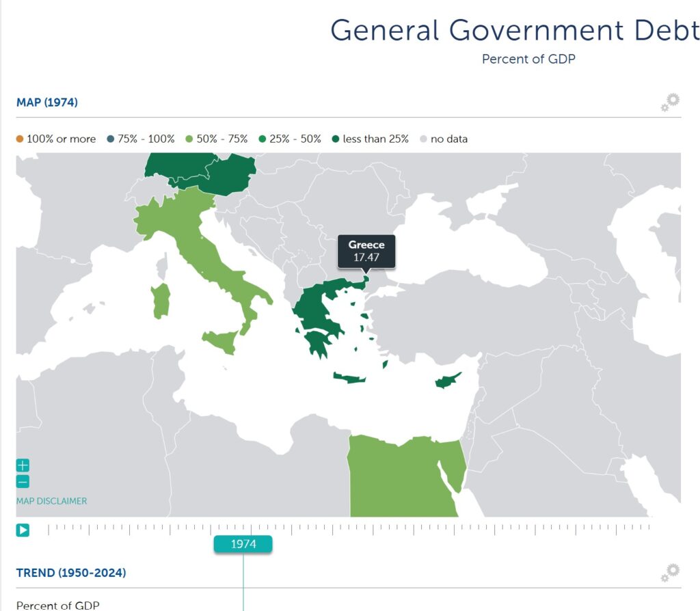Toggle the '50% - 75%' legend item
Screen dimensions: 700x611
(x=217, y=139)
